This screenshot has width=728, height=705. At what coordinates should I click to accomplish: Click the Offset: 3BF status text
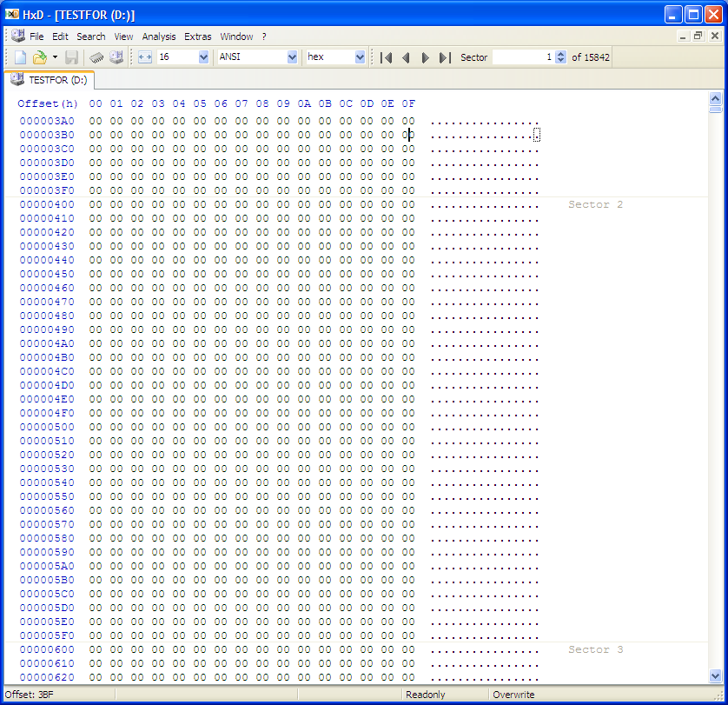[30, 695]
